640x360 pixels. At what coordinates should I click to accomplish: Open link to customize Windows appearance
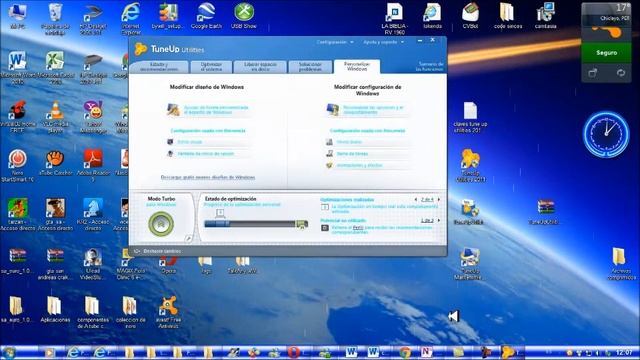pyautogui.click(x=216, y=109)
